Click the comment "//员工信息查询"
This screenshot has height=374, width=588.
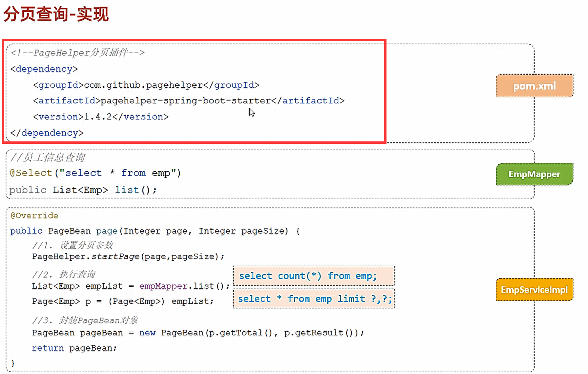pyautogui.click(x=47, y=157)
